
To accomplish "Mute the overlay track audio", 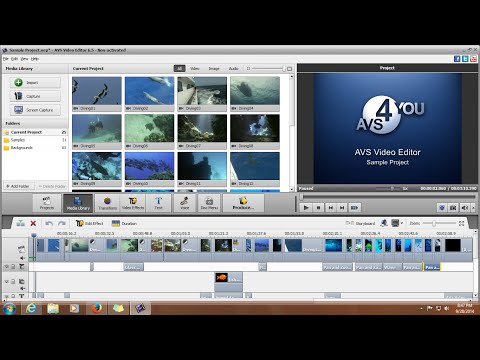I will pyautogui.click(x=22, y=288).
